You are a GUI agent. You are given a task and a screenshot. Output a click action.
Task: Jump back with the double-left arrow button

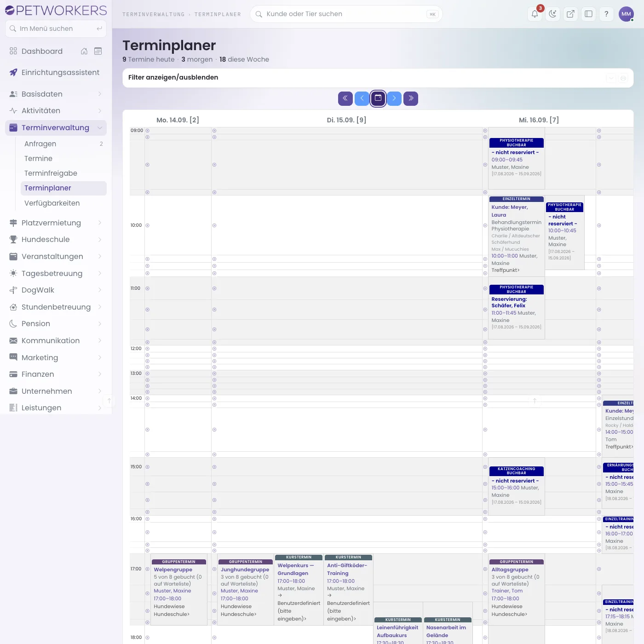[345, 98]
